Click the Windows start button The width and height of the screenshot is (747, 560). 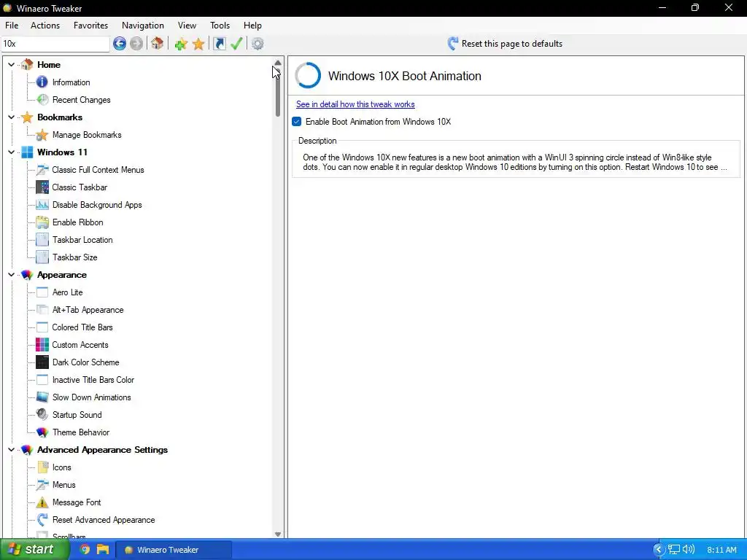[34, 550]
